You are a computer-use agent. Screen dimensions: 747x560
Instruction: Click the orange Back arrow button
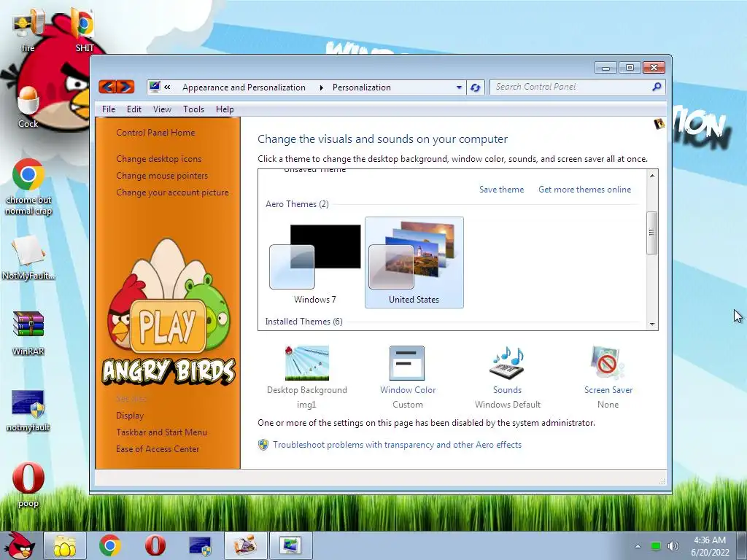108,87
